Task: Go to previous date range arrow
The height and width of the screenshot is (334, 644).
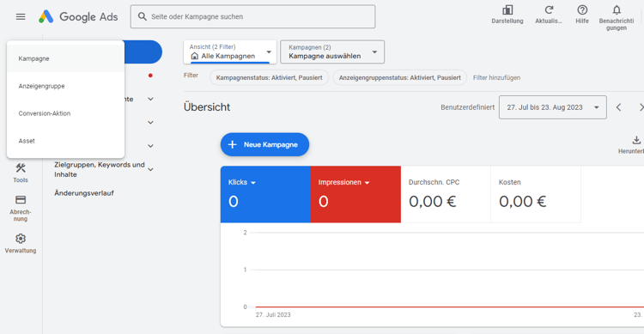Action: (618, 107)
